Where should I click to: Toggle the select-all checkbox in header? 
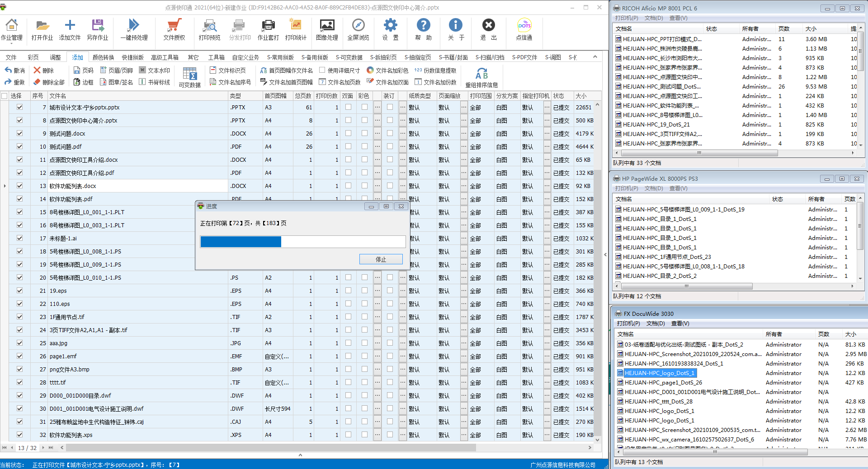point(5,96)
